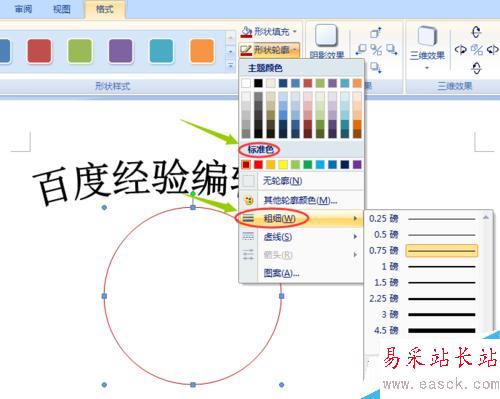Click the tilt up 3D rotation icon
500x399 pixels.
click(x=476, y=32)
